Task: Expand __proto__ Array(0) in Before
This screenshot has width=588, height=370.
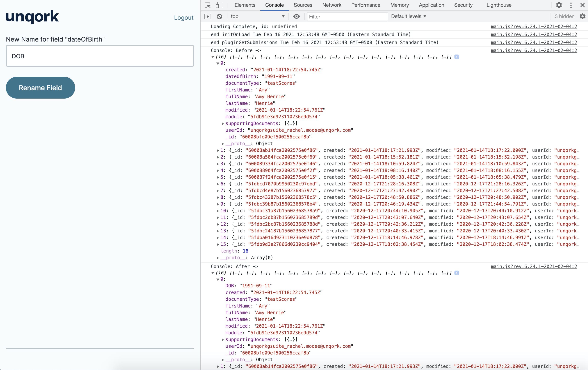Action: [218, 258]
